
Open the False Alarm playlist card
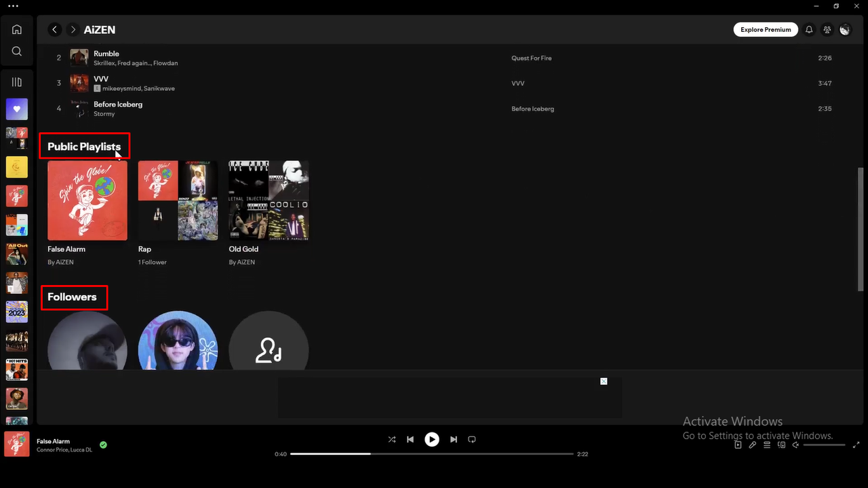tap(87, 200)
